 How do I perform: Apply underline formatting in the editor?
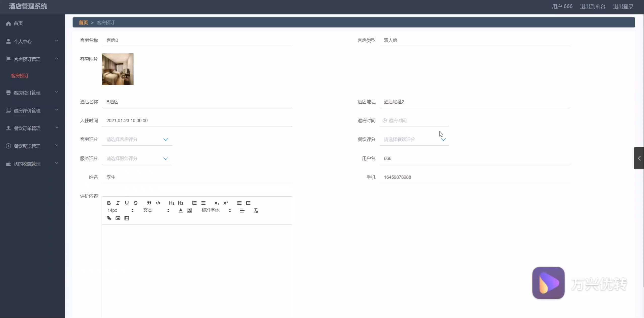127,203
